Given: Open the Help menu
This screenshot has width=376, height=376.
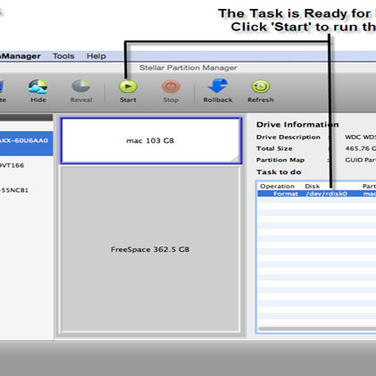Looking at the screenshot, I should click(x=96, y=56).
